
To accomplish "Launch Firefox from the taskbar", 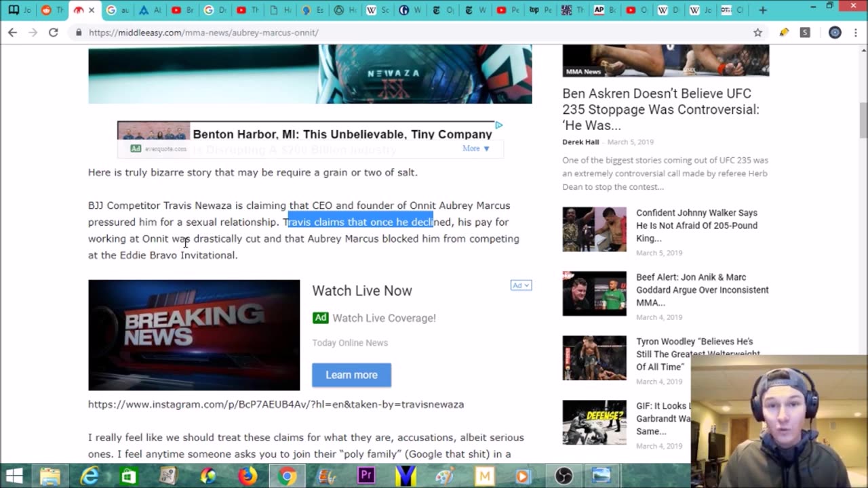I will click(248, 476).
